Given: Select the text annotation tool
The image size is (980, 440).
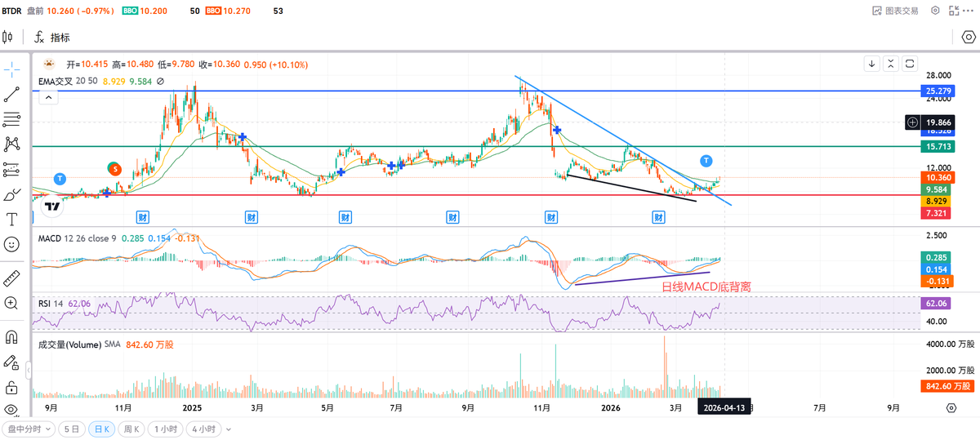Looking at the screenshot, I should point(11,220).
